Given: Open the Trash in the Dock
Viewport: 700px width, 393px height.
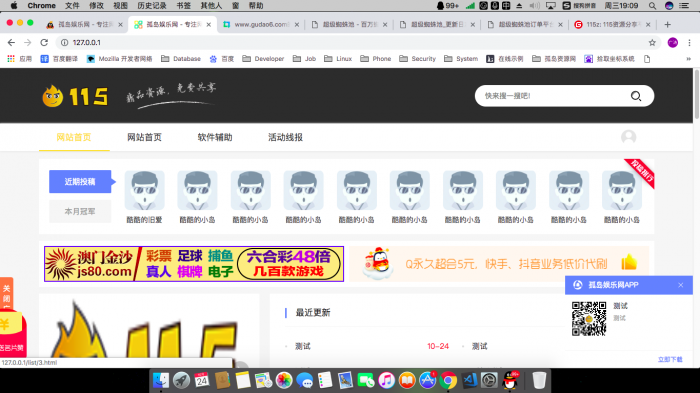Looking at the screenshot, I should click(x=539, y=380).
